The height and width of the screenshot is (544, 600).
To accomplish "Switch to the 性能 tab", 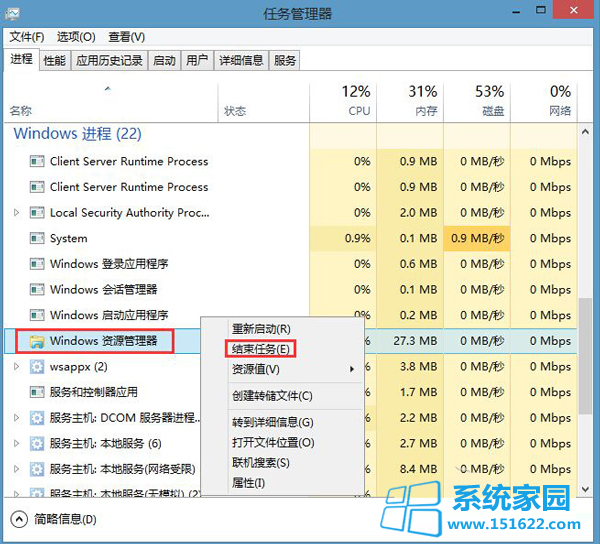I will point(55,60).
